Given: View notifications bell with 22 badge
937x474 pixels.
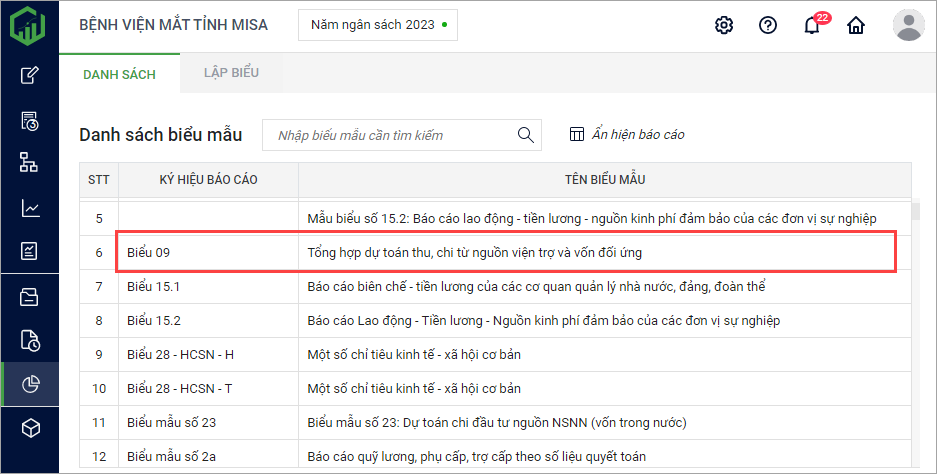Looking at the screenshot, I should tap(813, 26).
